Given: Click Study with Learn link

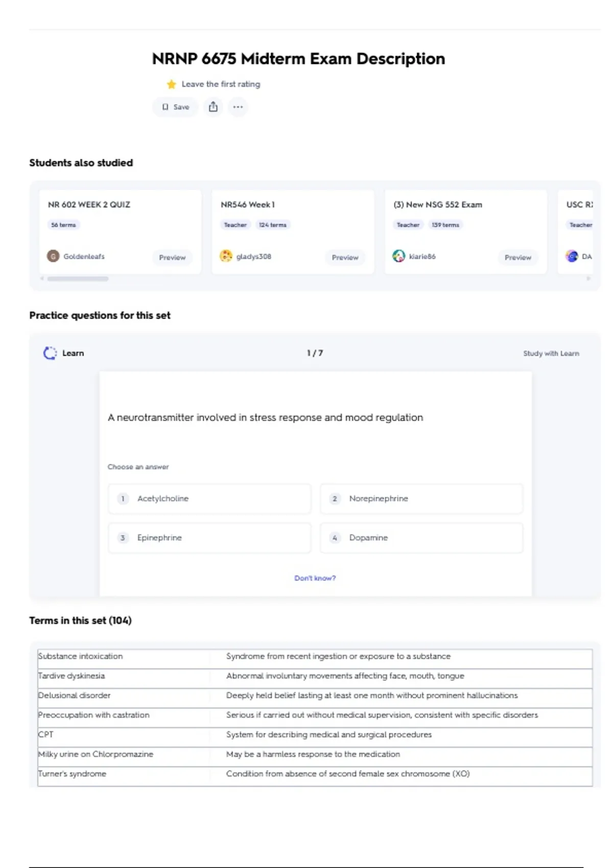Looking at the screenshot, I should [x=551, y=353].
